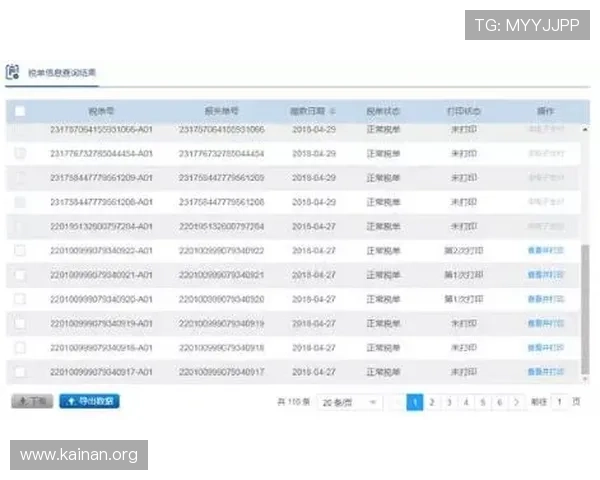
Task: Select the checkbox for row 340920-A01
Action: click(20, 299)
